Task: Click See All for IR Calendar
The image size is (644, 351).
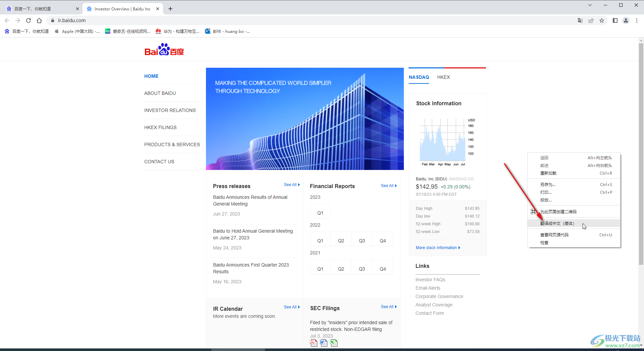Action: [292, 307]
